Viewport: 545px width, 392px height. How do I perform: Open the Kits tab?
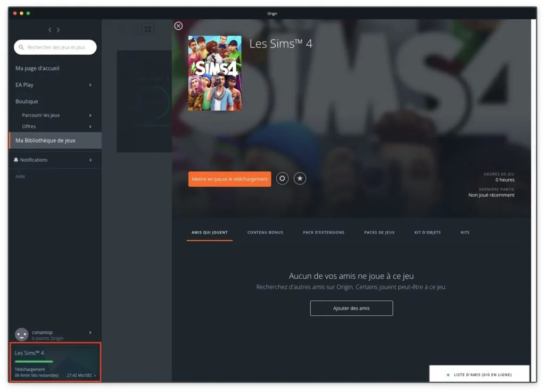[465, 232]
